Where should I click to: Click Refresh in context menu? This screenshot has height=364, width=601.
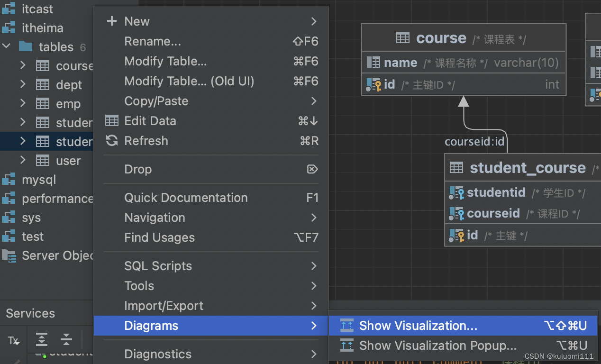(211, 141)
